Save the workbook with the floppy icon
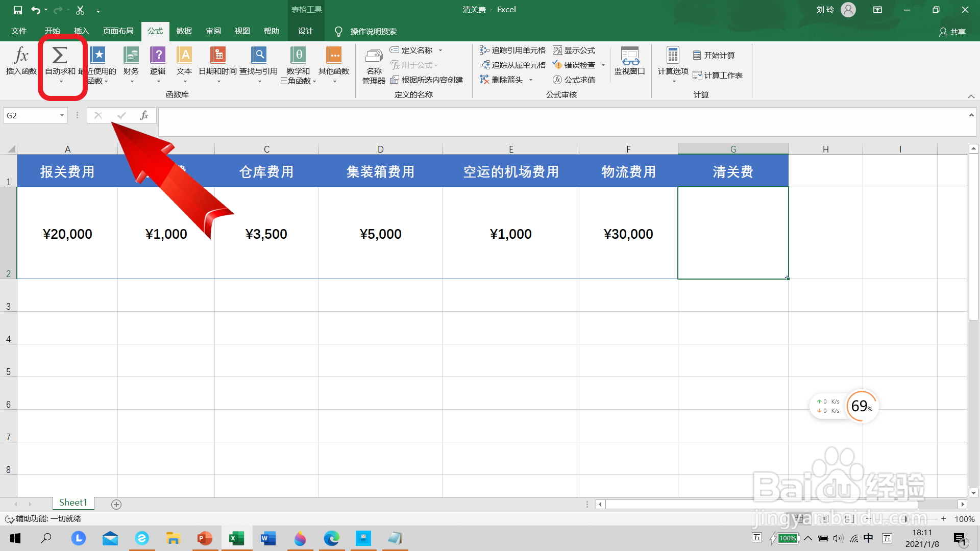Viewport: 980px width, 551px height. pyautogui.click(x=17, y=10)
